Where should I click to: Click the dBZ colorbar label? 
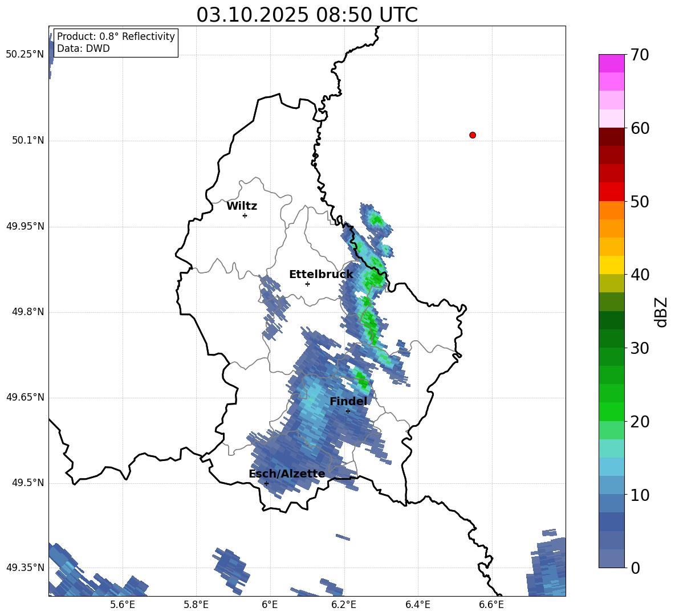661,312
